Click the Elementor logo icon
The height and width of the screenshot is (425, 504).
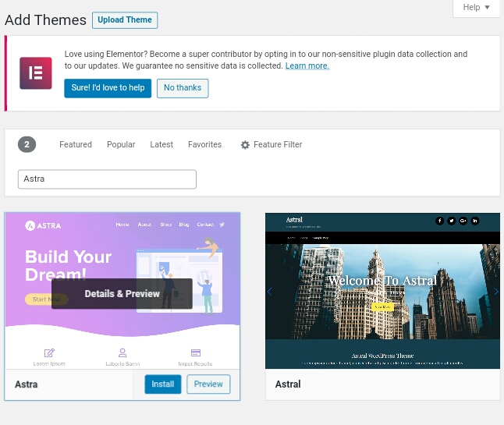click(x=36, y=73)
